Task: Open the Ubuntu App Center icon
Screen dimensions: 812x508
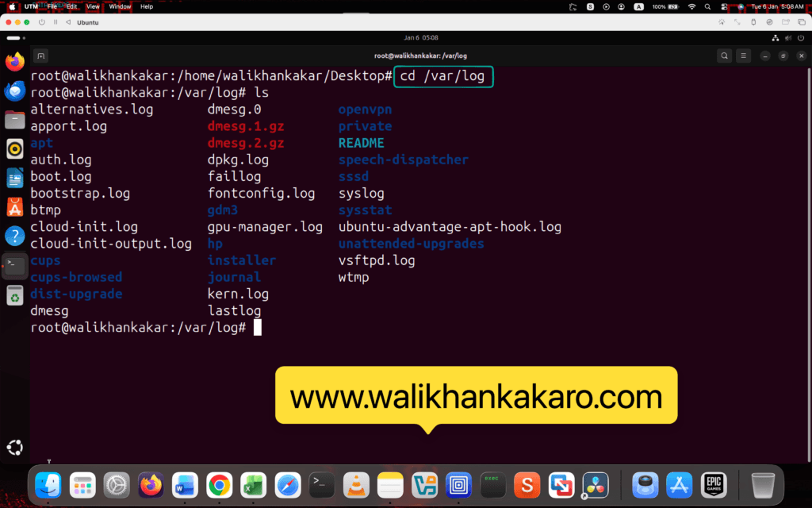Action: tap(14, 207)
